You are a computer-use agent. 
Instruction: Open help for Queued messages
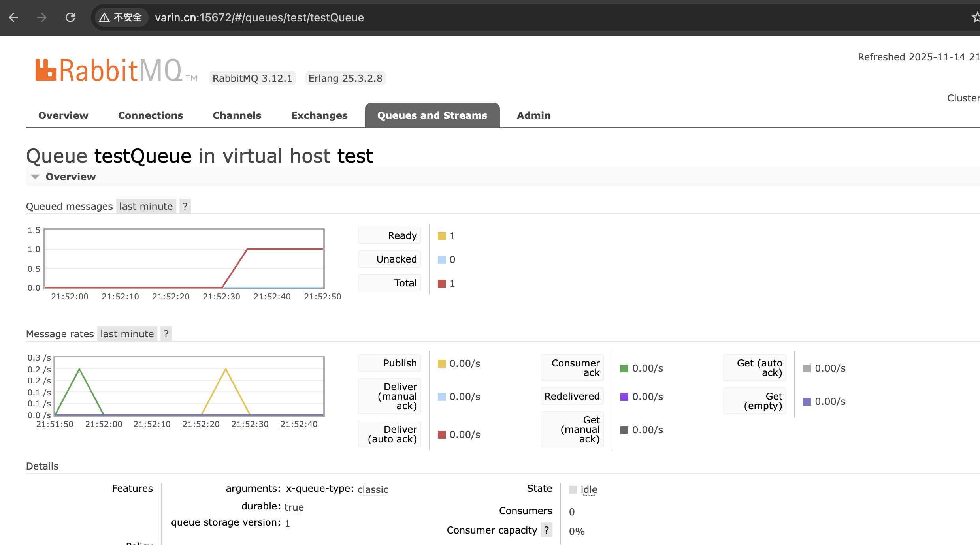(x=185, y=206)
